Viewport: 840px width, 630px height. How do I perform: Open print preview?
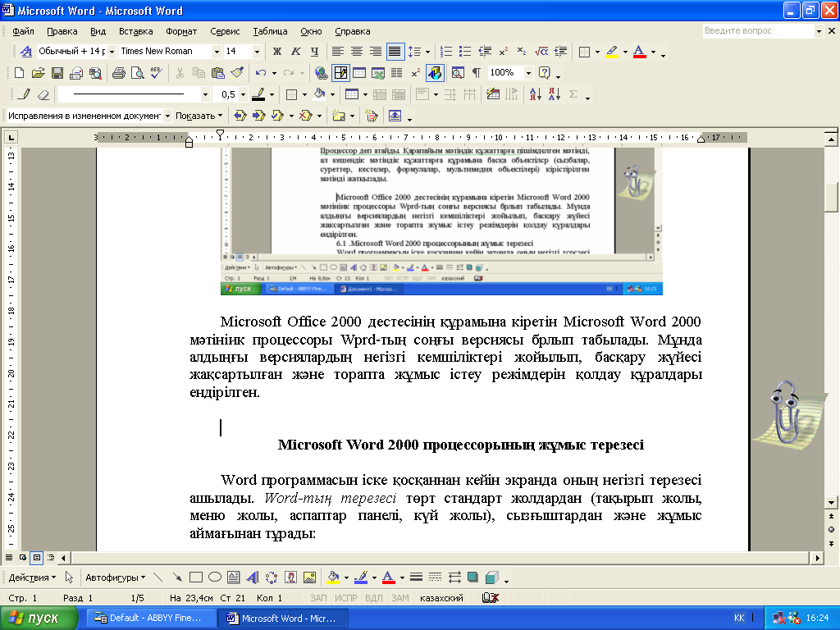[x=138, y=73]
